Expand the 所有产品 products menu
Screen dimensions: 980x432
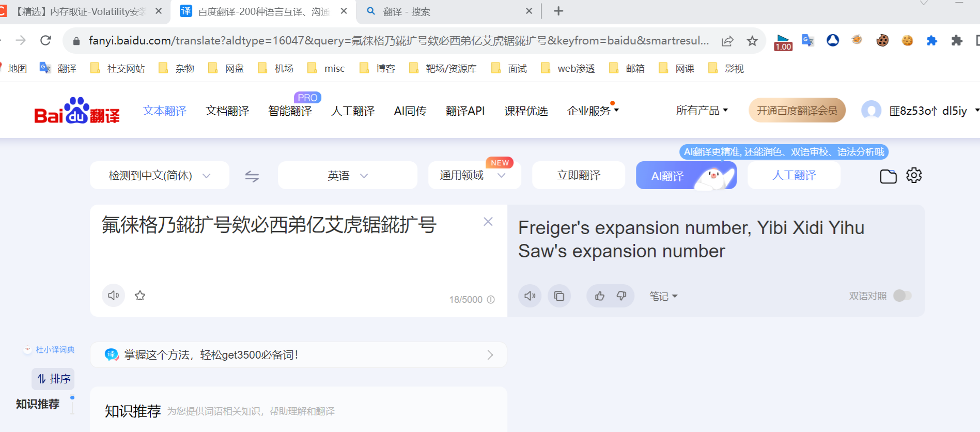(x=702, y=110)
